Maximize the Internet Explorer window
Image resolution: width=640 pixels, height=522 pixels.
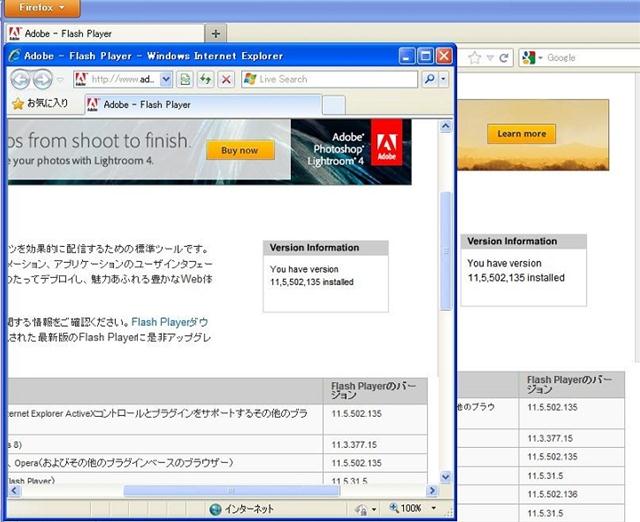[x=425, y=56]
